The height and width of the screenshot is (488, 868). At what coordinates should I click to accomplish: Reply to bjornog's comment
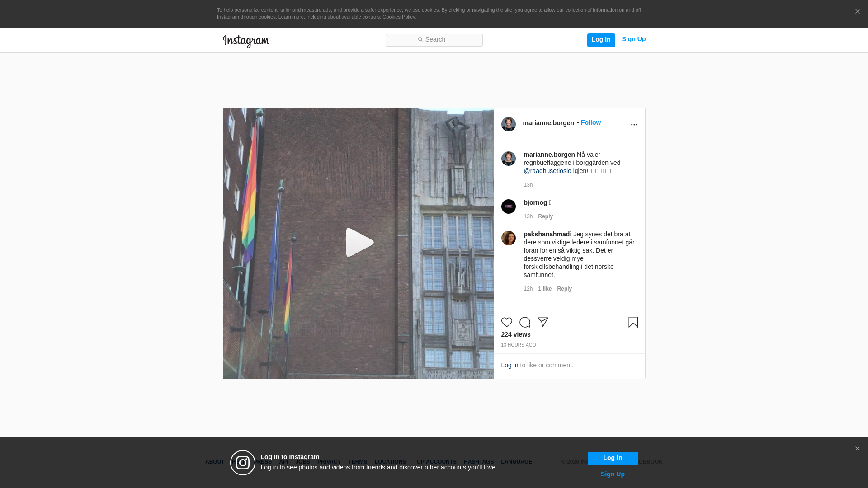coord(545,216)
